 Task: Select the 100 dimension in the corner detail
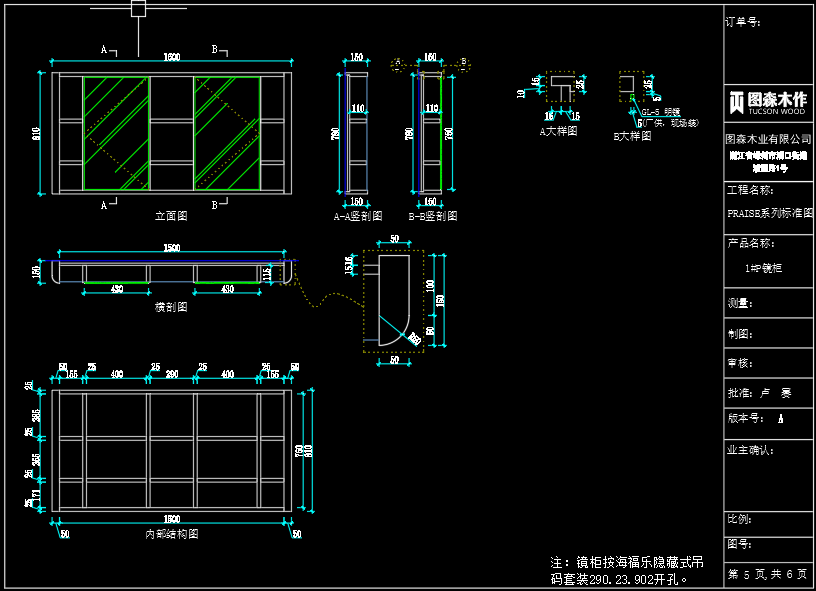[430, 285]
